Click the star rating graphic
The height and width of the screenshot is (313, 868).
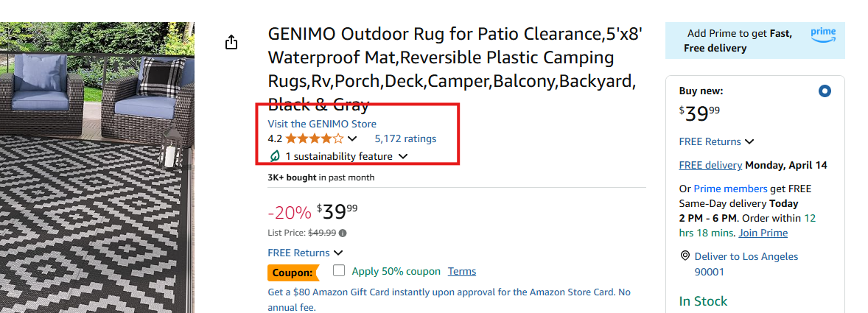click(x=314, y=138)
